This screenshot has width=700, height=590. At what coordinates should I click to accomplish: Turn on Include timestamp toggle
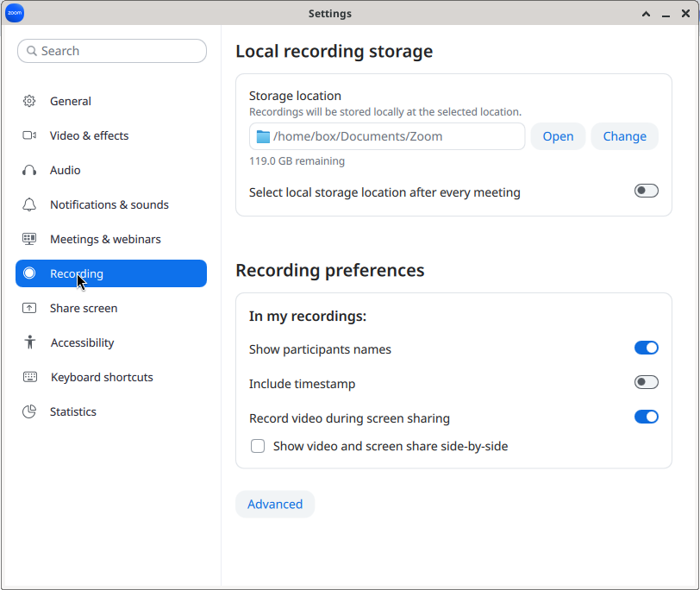[646, 382]
